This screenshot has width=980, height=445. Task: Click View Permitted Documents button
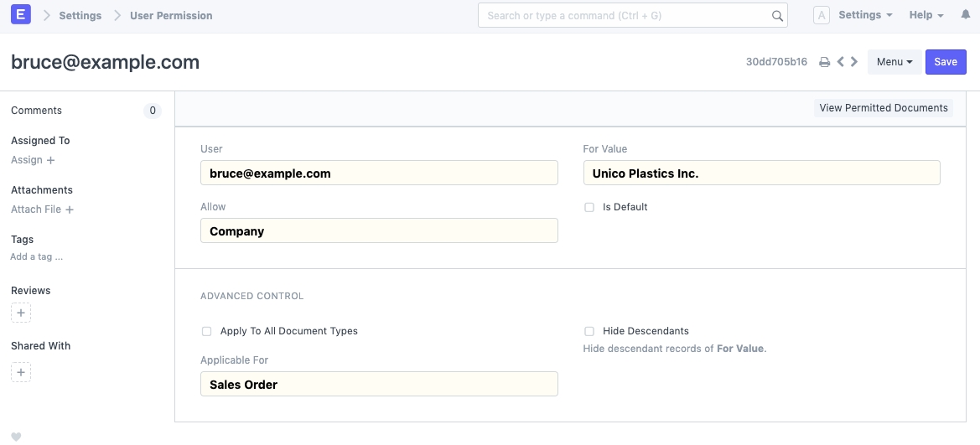pyautogui.click(x=883, y=108)
